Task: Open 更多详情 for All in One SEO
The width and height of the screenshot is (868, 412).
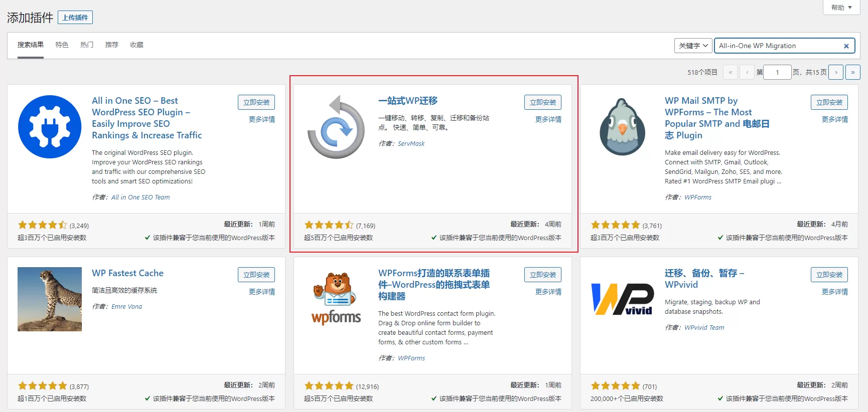Action: 262,119
